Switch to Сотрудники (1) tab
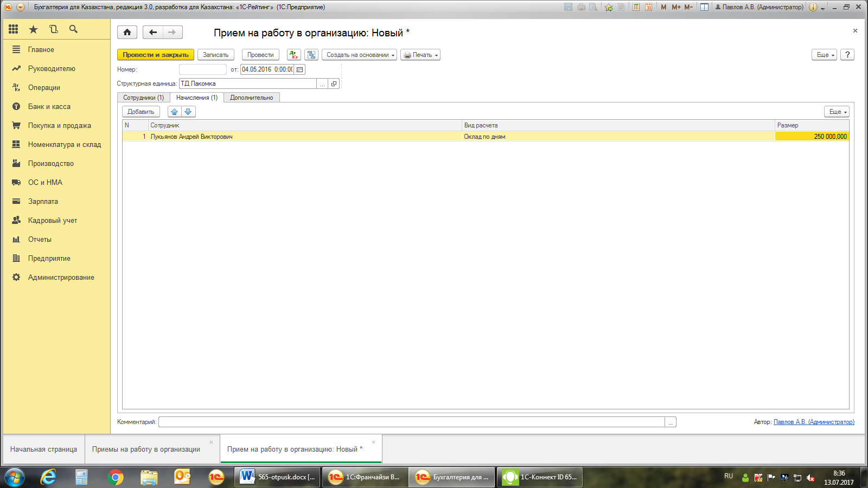Image resolution: width=868 pixels, height=488 pixels. coord(143,98)
